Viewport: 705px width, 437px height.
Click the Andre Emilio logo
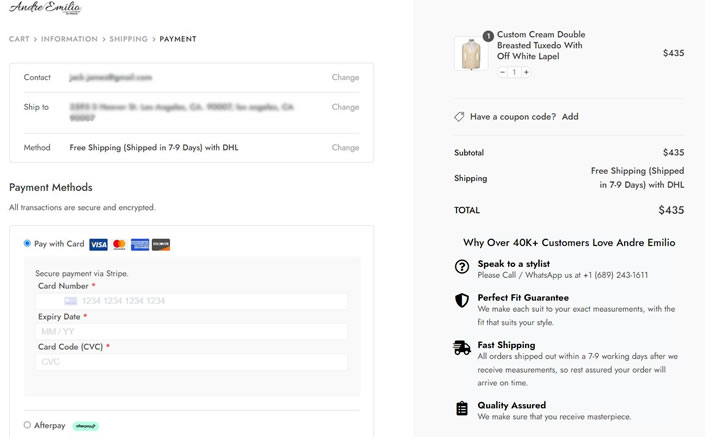45,9
